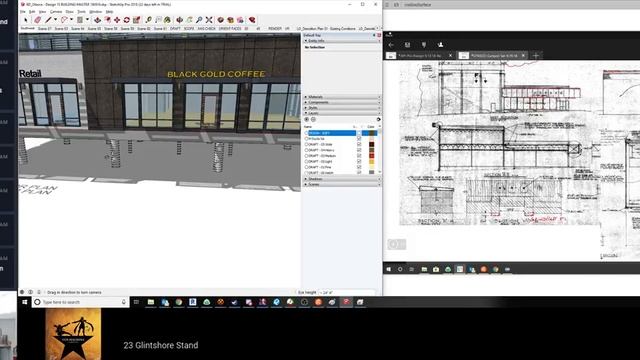
Task: Click DRAFT - 02 Light color swatch
Action: pos(371,161)
